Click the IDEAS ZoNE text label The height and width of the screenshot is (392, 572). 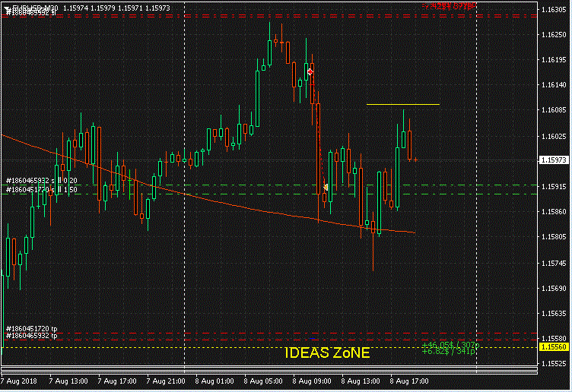tap(327, 354)
